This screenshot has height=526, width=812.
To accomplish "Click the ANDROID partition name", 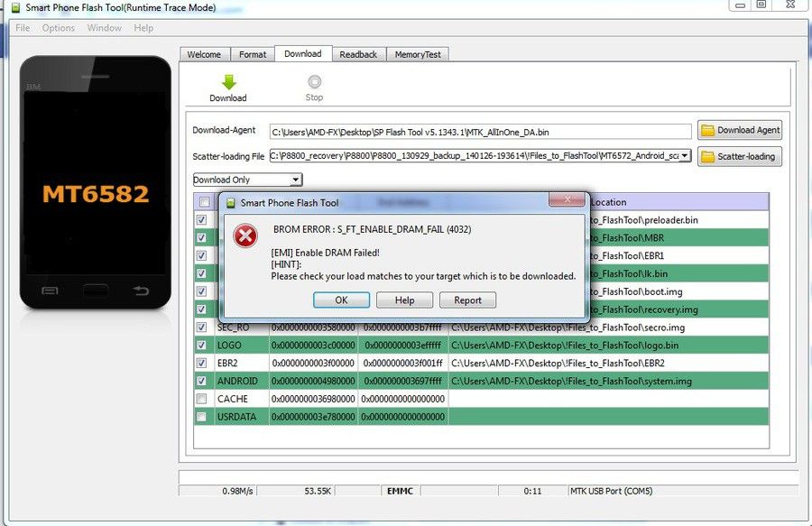I will pos(237,381).
